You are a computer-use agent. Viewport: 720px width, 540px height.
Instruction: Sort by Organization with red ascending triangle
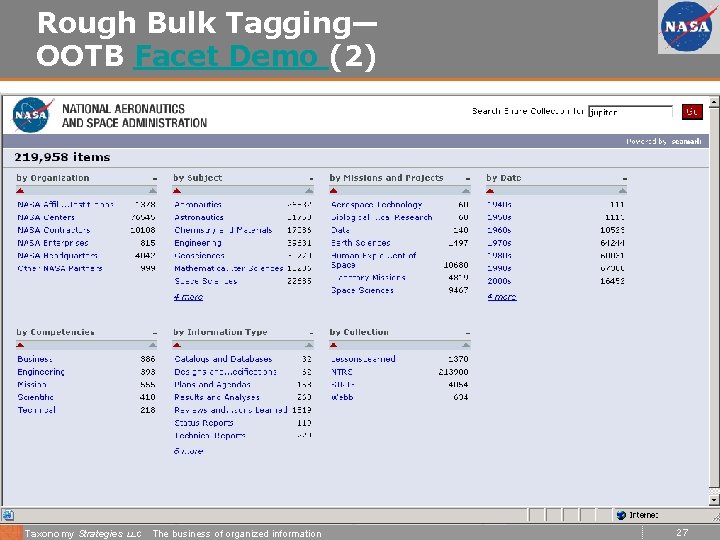[20, 191]
